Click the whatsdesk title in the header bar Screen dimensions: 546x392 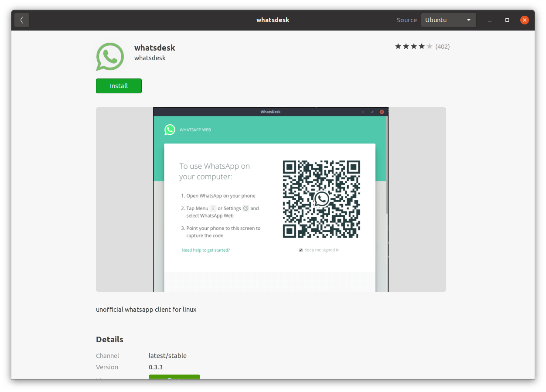click(273, 20)
